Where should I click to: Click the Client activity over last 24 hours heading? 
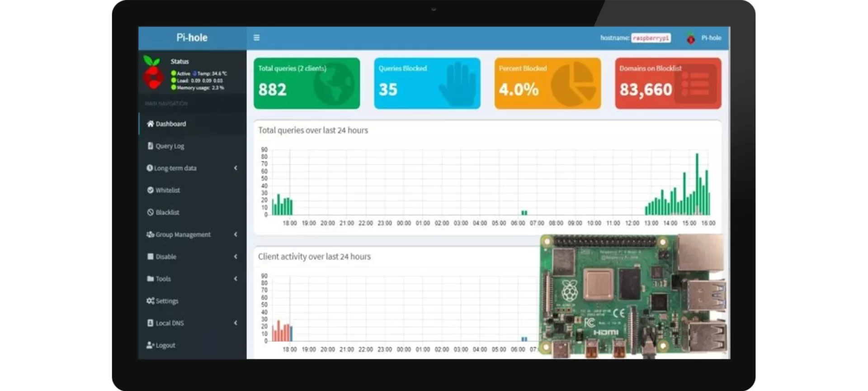click(x=314, y=257)
